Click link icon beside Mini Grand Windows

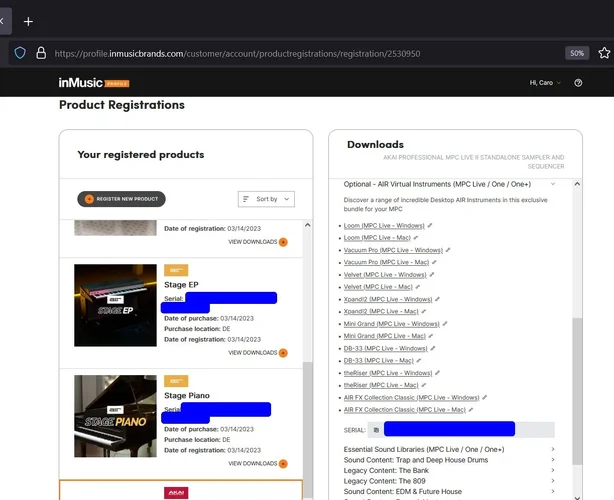click(x=444, y=324)
